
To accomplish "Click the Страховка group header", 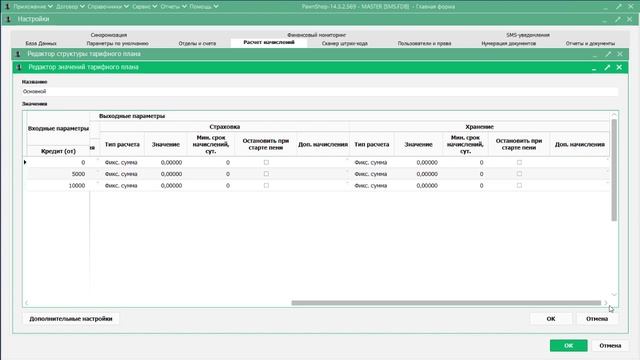I will [x=224, y=127].
